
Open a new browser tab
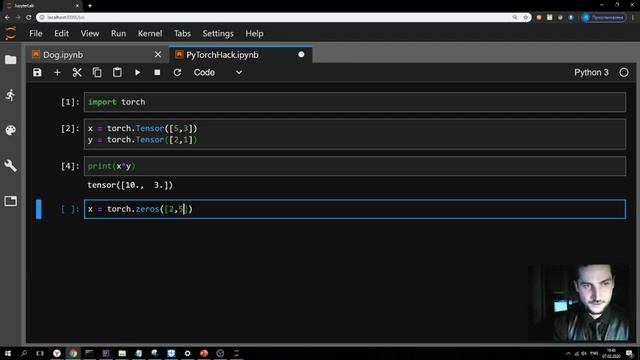(x=90, y=6)
